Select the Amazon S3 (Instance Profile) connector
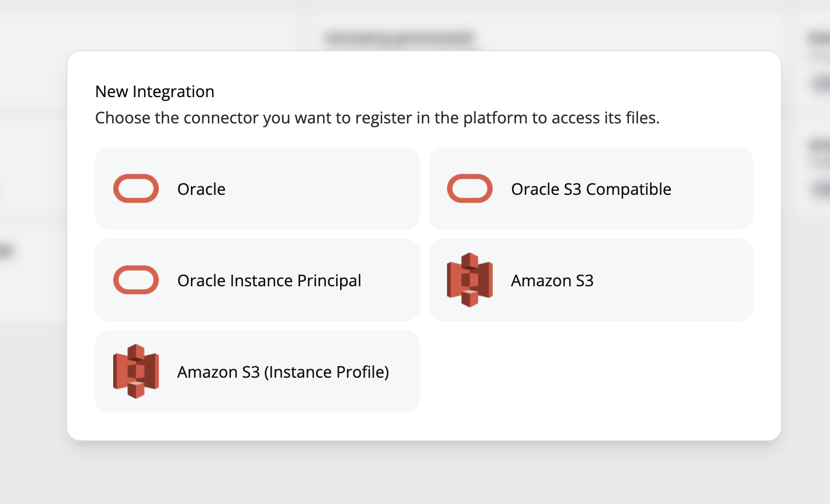This screenshot has height=504, width=830. click(x=257, y=371)
